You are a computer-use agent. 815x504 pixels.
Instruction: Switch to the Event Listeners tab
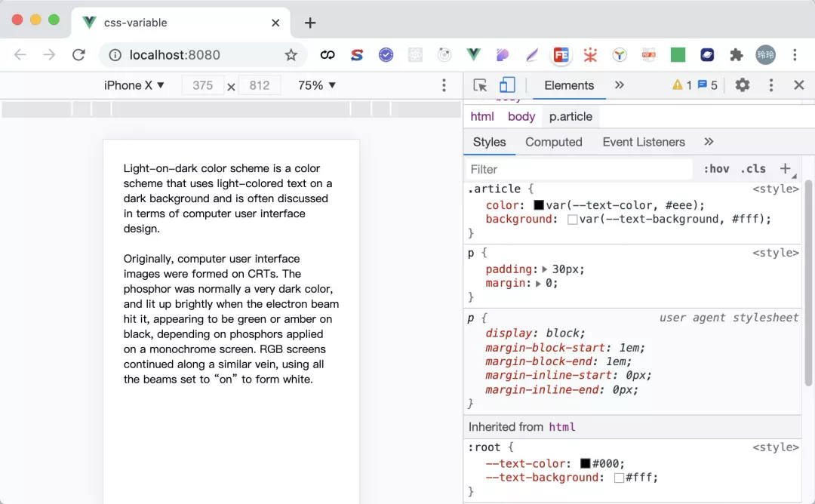[x=644, y=142]
